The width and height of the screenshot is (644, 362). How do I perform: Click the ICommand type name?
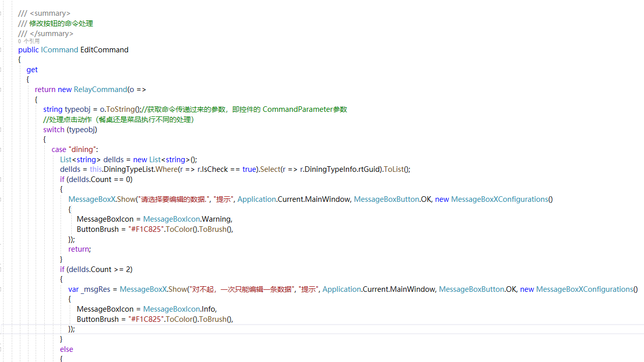[x=60, y=50]
